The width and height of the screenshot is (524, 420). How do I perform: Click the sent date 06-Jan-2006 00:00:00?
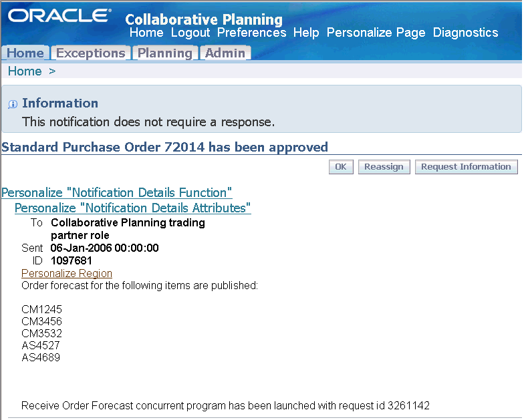click(104, 248)
